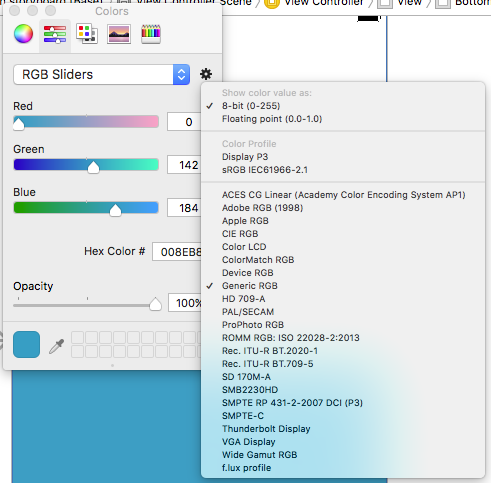
Task: Click the Red slider track
Action: [86, 121]
